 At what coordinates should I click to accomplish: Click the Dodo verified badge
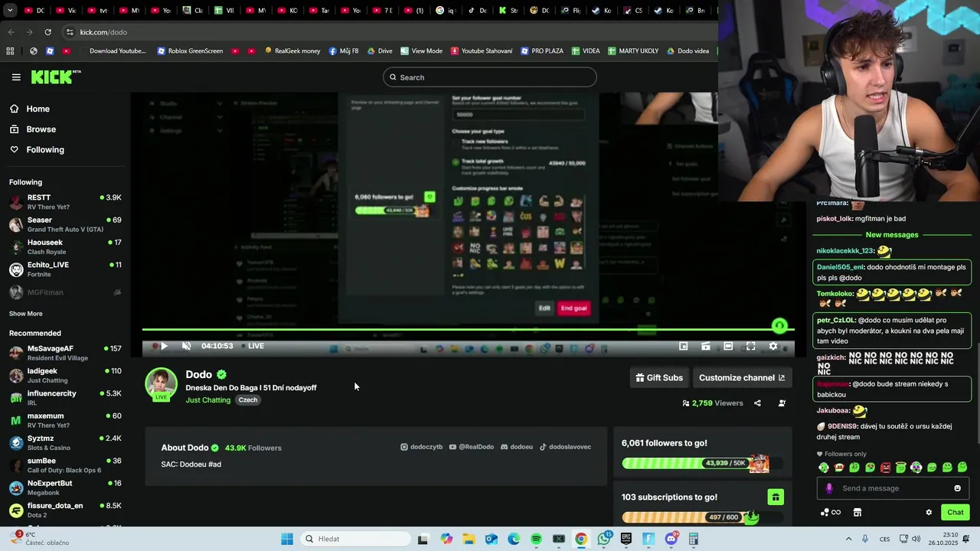(x=221, y=374)
